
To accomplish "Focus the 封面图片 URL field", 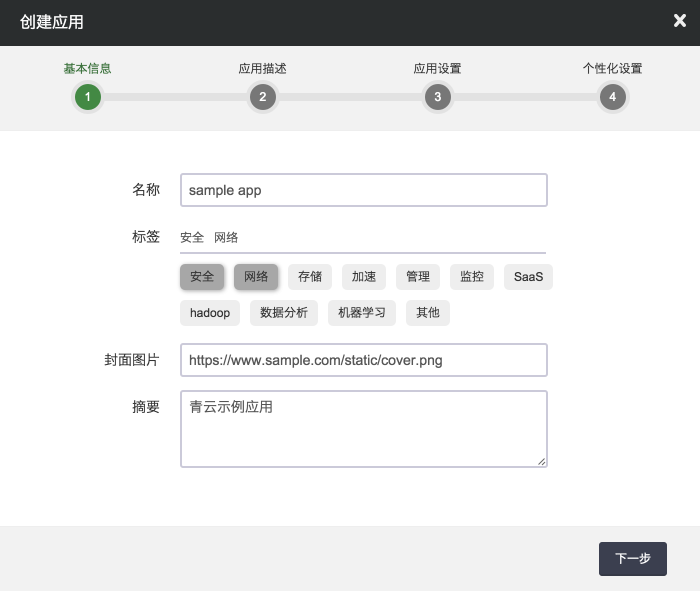I will (x=363, y=360).
